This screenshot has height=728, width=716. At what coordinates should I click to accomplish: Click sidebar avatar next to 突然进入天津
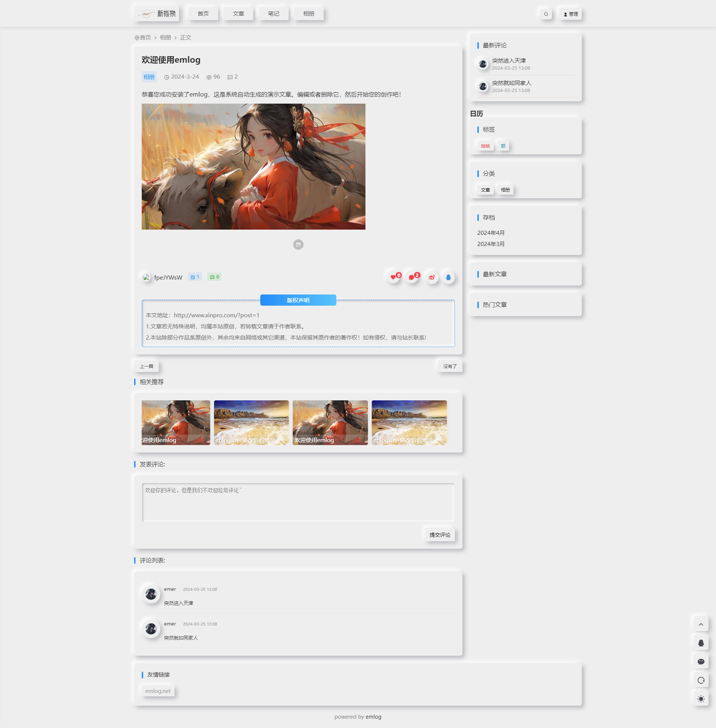point(483,64)
